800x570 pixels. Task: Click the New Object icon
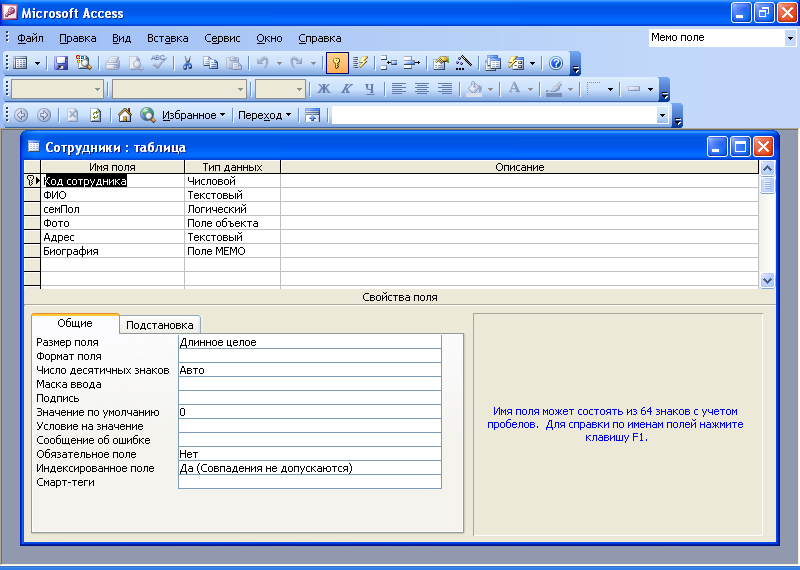[516, 63]
